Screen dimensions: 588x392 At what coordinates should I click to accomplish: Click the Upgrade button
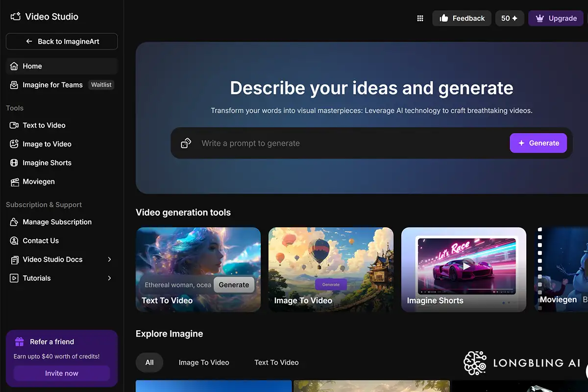pos(556,18)
